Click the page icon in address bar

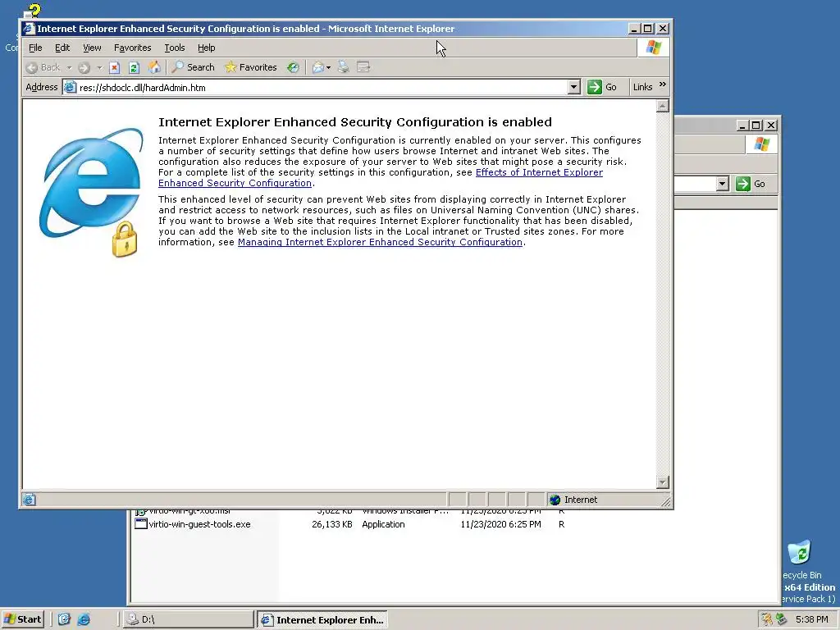pos(71,87)
